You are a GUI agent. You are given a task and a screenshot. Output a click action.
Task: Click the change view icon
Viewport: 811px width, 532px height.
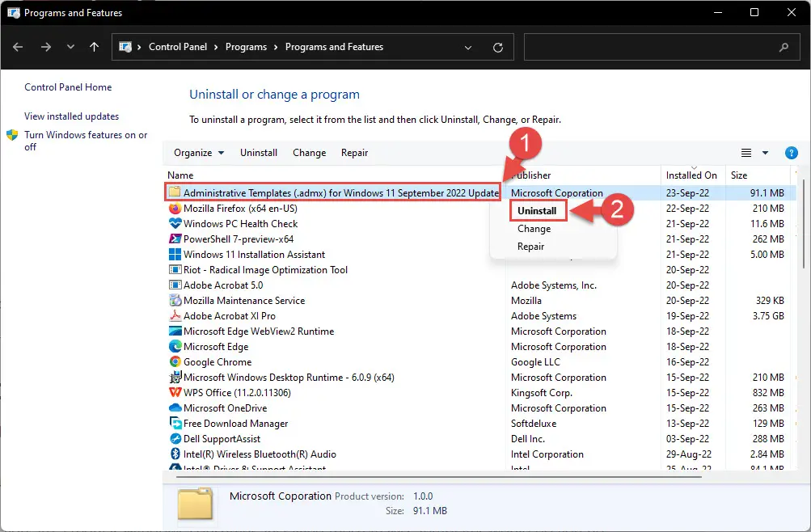746,153
